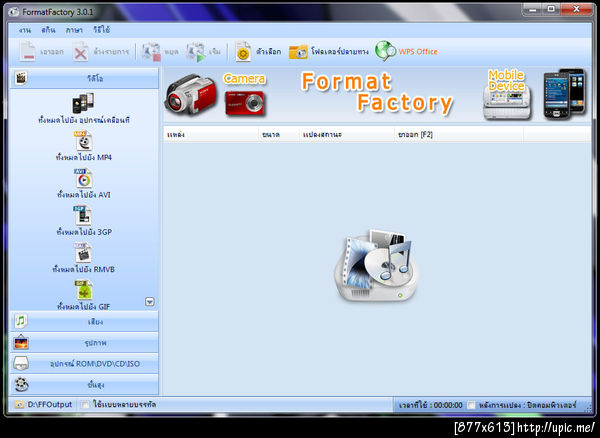Click the Stop conversion toolbar icon

tap(151, 52)
